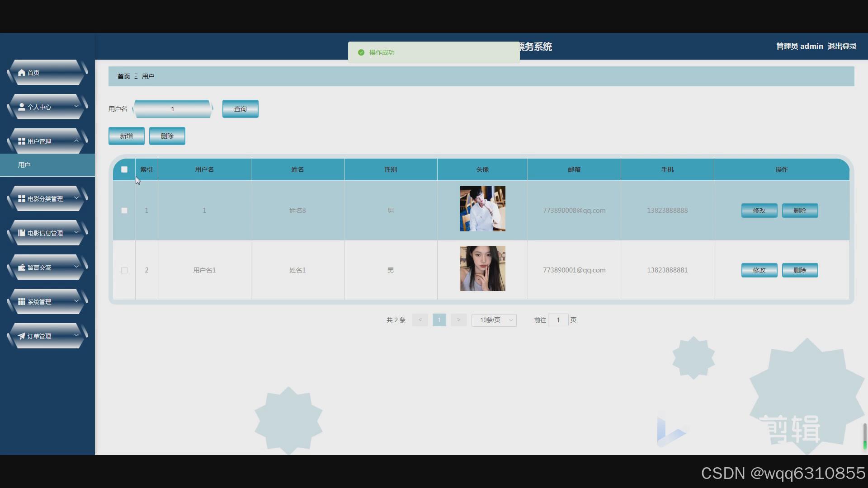Click the person icon for 个人中心
The image size is (868, 488).
click(22, 107)
